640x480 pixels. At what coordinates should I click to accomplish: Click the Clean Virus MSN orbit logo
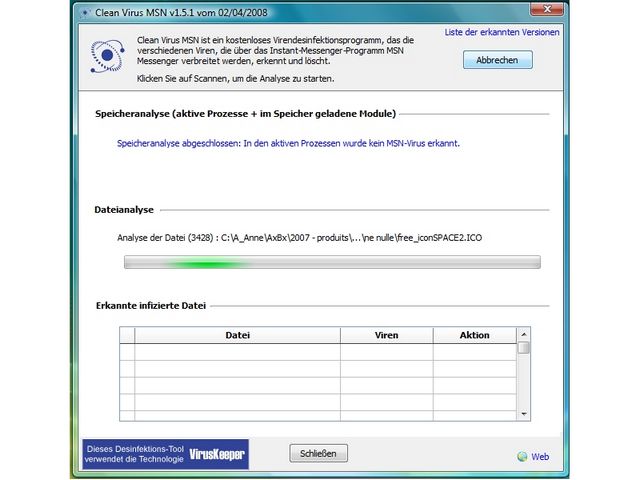pyautogui.click(x=107, y=56)
